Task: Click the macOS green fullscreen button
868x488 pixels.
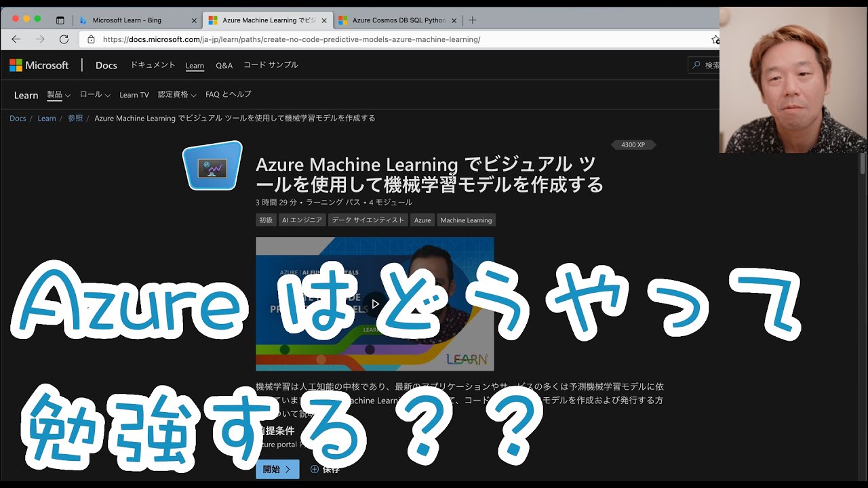Action: click(x=37, y=18)
